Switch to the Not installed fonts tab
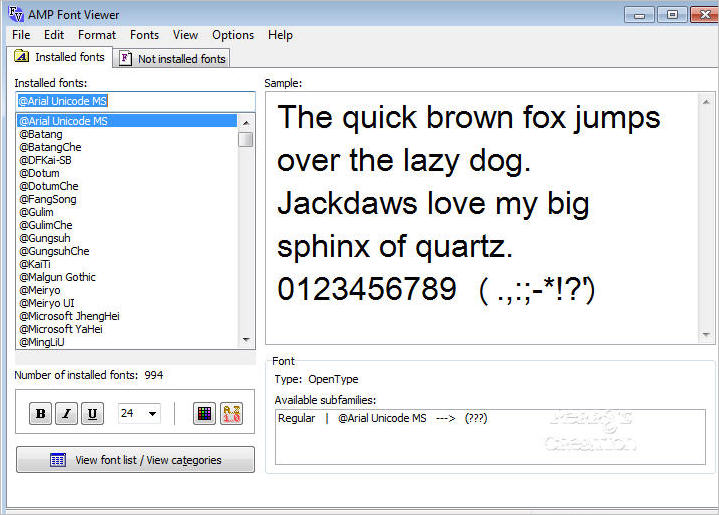The width and height of the screenshot is (719, 515). pyautogui.click(x=172, y=58)
